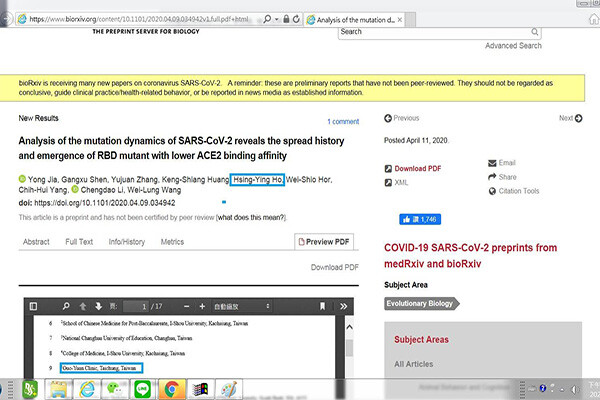600x400 pixels.
Task: Open the '1 comment' link
Action: tap(343, 121)
